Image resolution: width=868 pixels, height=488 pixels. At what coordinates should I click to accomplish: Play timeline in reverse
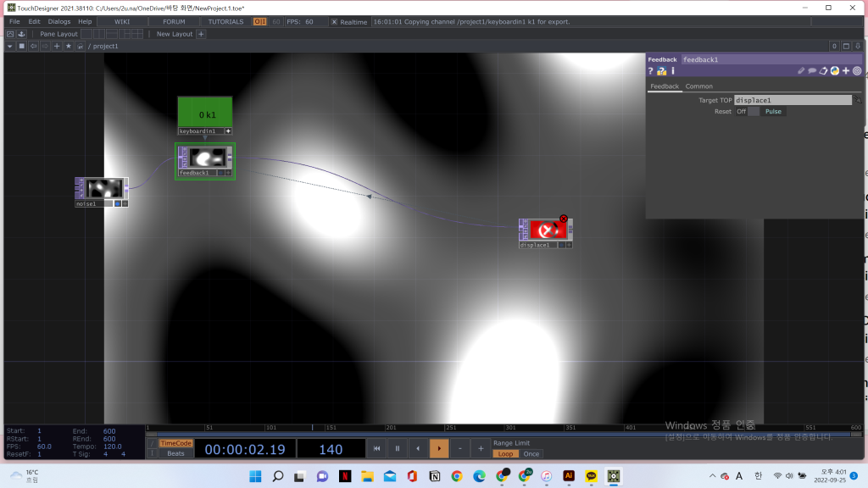coord(418,449)
